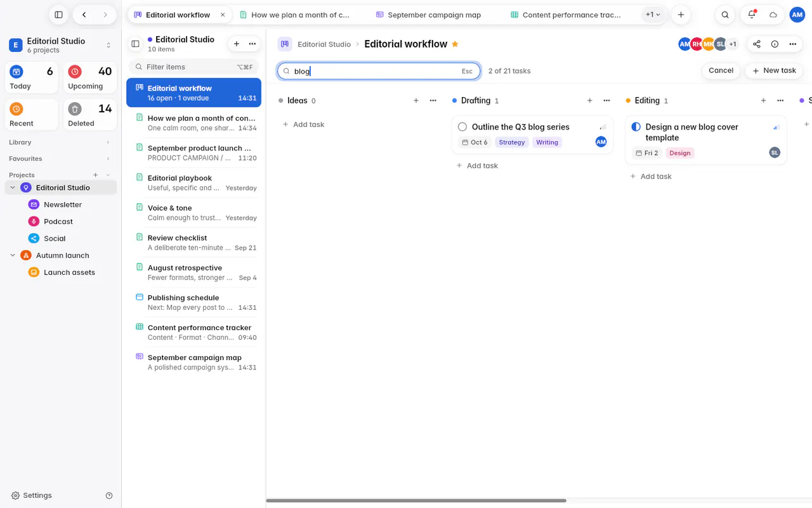Add a task to Drafting column header

589,100
